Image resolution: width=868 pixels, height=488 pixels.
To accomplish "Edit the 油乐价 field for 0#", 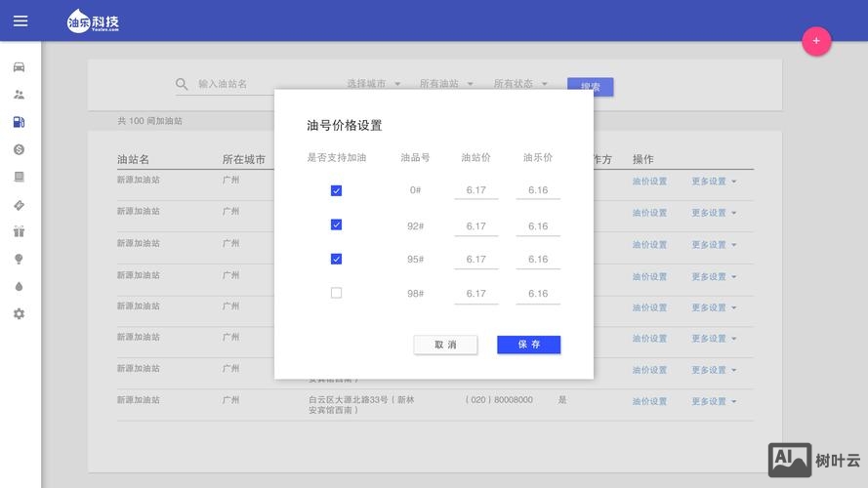I will 538,190.
